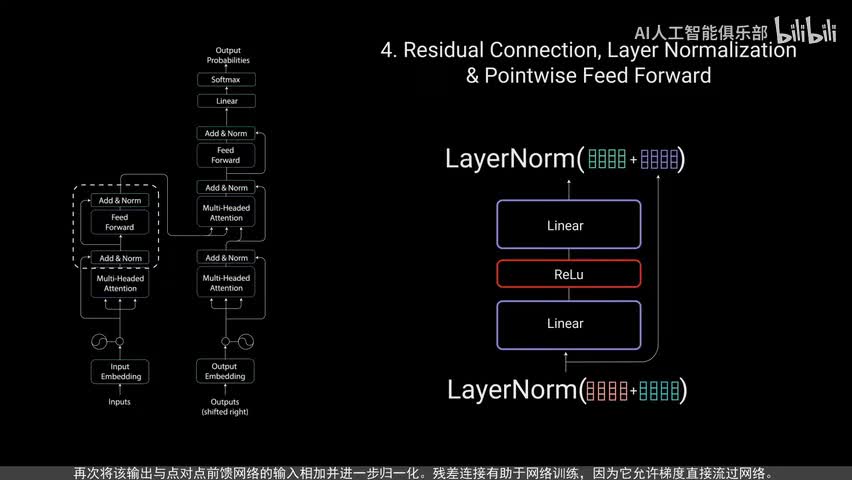Click the encoder positional encoding sine wave icon
Image resolution: width=852 pixels, height=480 pixels.
pos(99,342)
